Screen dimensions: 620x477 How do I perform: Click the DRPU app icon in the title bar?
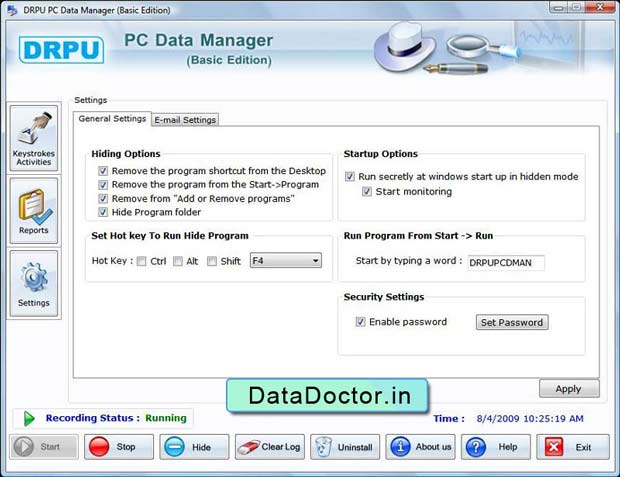12,10
